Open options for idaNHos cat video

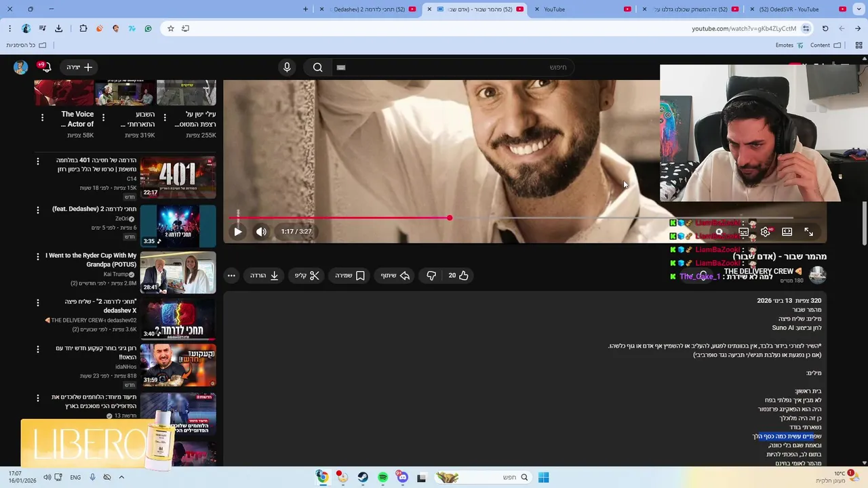[38, 349]
